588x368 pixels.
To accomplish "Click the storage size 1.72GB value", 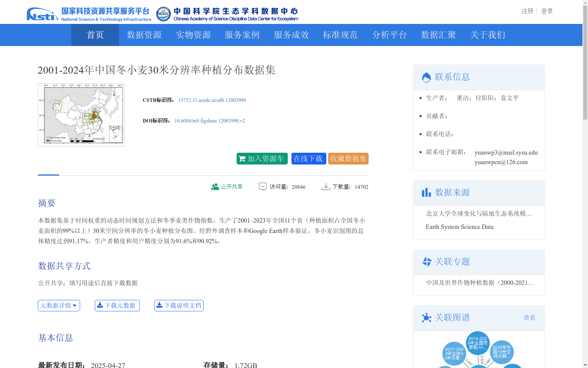I will point(246,365).
